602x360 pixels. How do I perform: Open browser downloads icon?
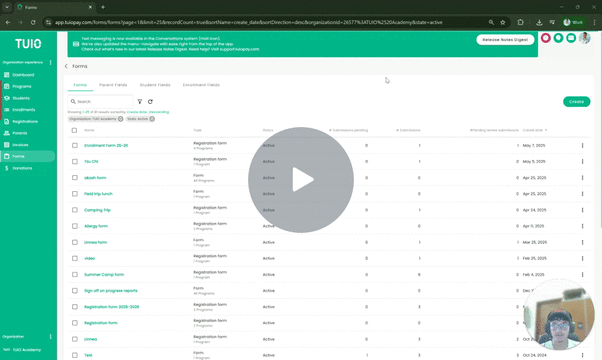tap(539, 22)
